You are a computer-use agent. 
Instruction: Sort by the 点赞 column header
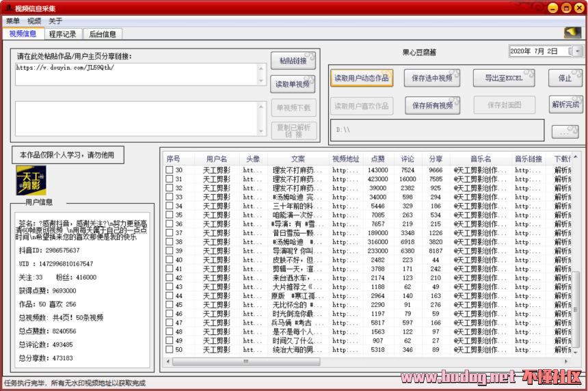pos(377,159)
